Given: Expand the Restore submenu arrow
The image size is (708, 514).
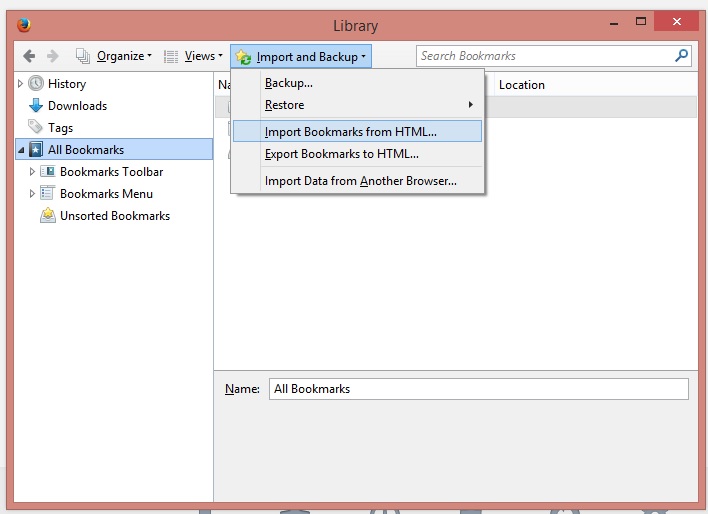Looking at the screenshot, I should point(470,105).
